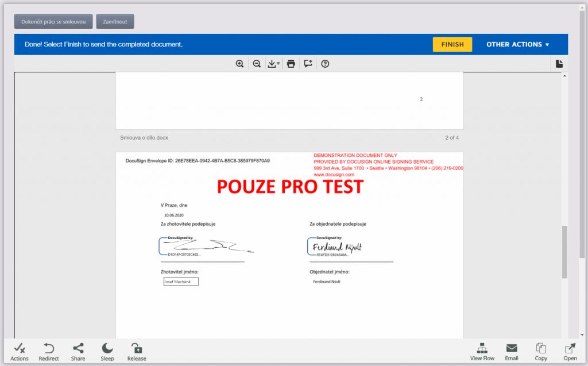Screen dimensions: 588x366
Task: Click the Zhotovitel jméno text field
Action: click(x=181, y=282)
